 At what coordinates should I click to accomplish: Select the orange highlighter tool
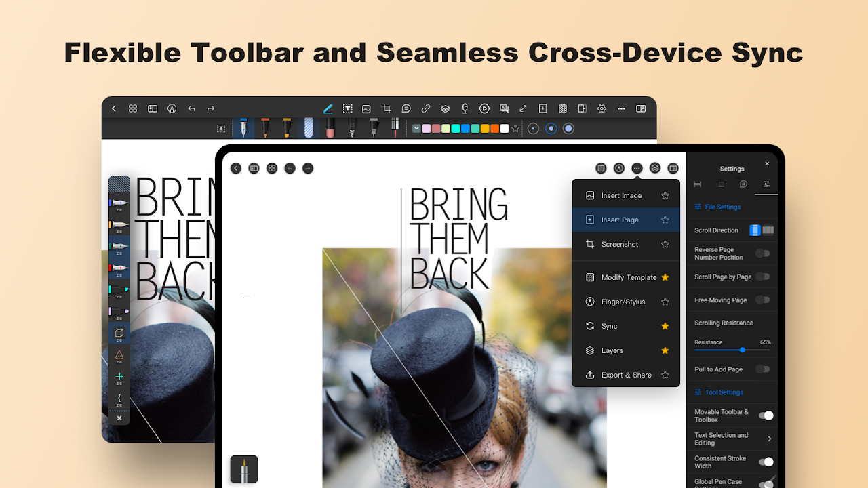287,127
